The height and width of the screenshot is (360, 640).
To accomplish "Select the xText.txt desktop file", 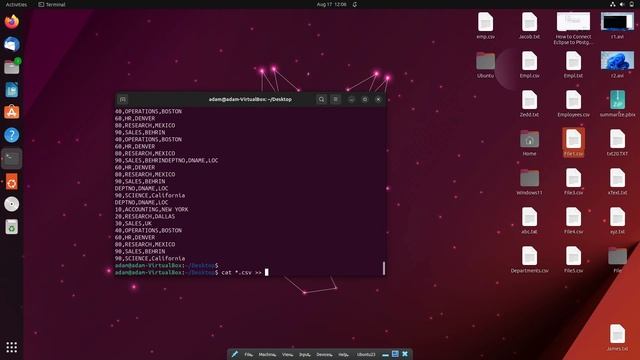I will click(x=617, y=182).
